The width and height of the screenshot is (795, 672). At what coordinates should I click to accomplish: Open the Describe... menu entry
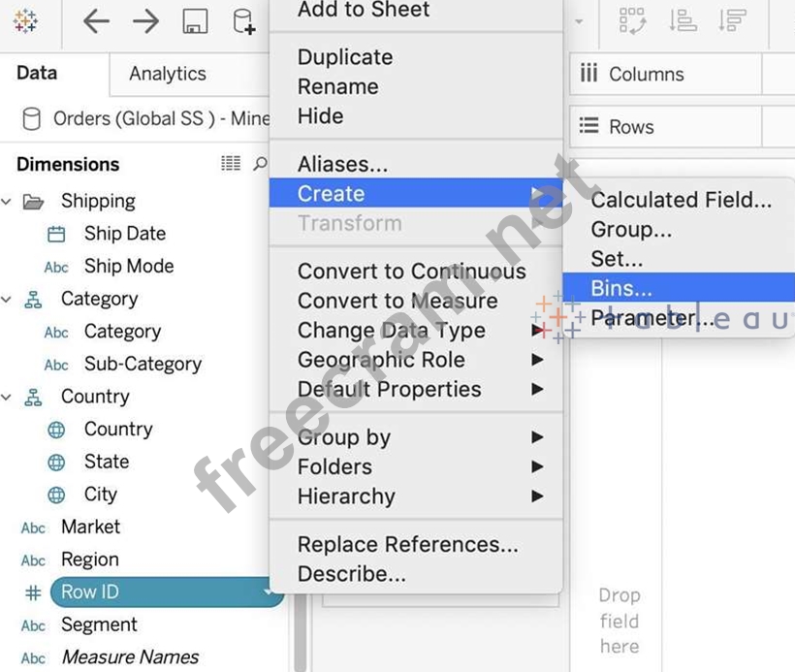point(351,574)
